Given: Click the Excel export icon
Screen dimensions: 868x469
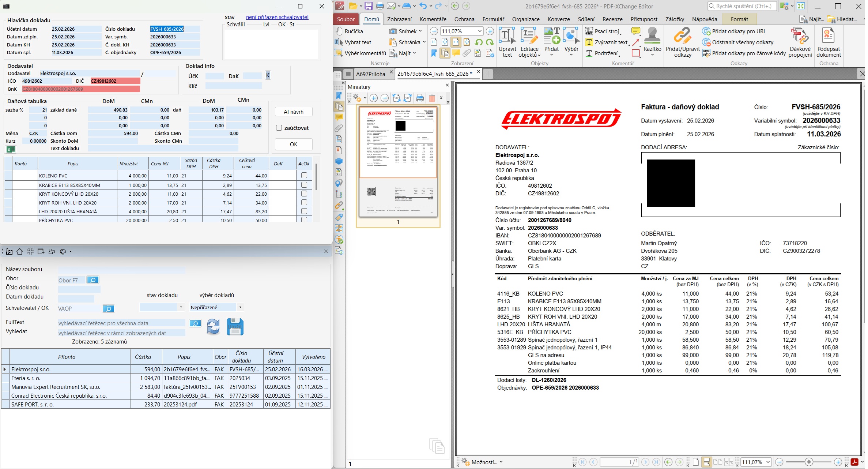Looking at the screenshot, I should click(x=11, y=149).
